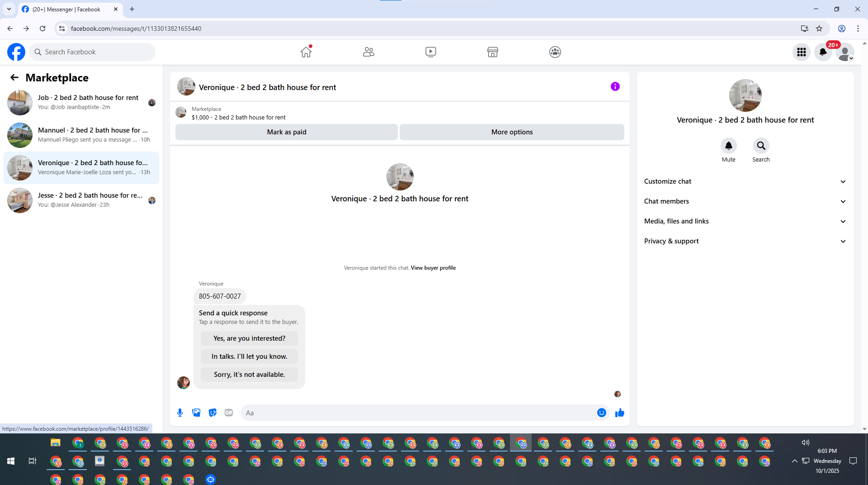Open the taskbar clock and date
This screenshot has width=868, height=485.
tap(827, 461)
